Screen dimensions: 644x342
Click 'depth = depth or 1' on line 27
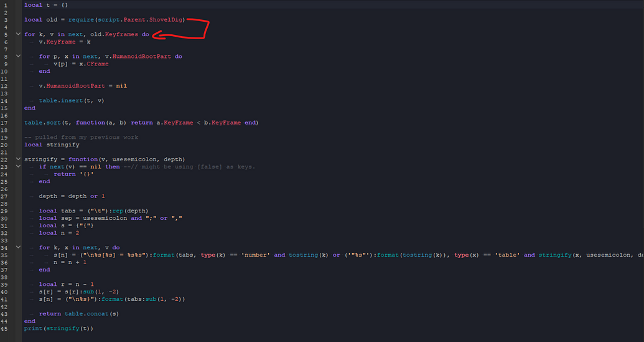tap(72, 196)
